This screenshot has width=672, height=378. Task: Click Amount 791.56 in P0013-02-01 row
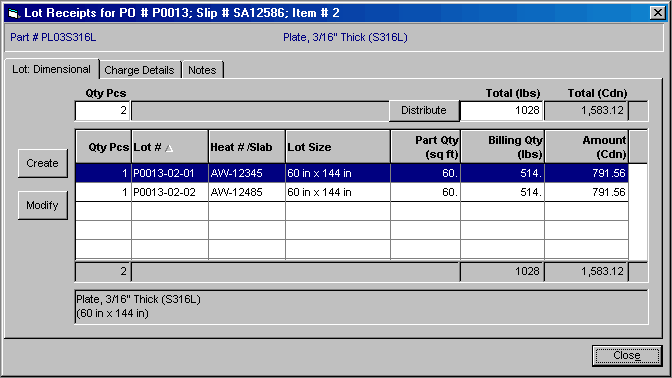point(587,173)
